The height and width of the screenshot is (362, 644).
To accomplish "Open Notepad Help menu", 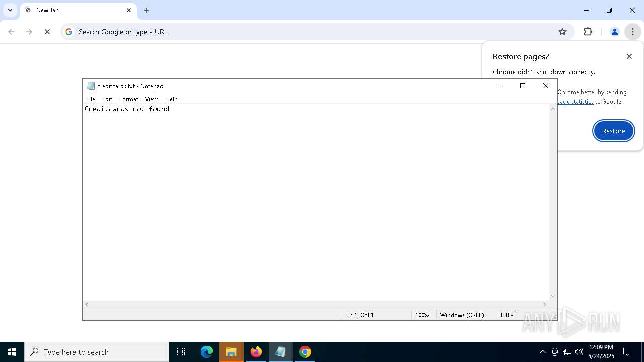I will [171, 99].
